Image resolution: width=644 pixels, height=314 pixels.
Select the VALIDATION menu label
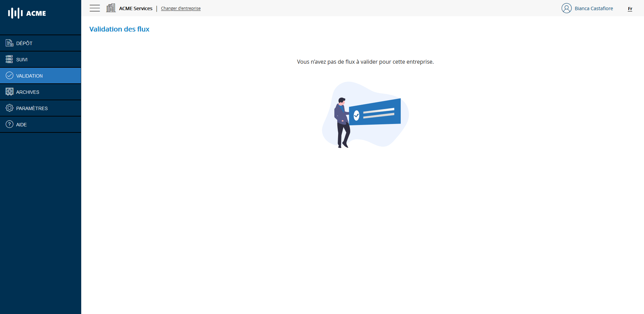[x=29, y=76]
